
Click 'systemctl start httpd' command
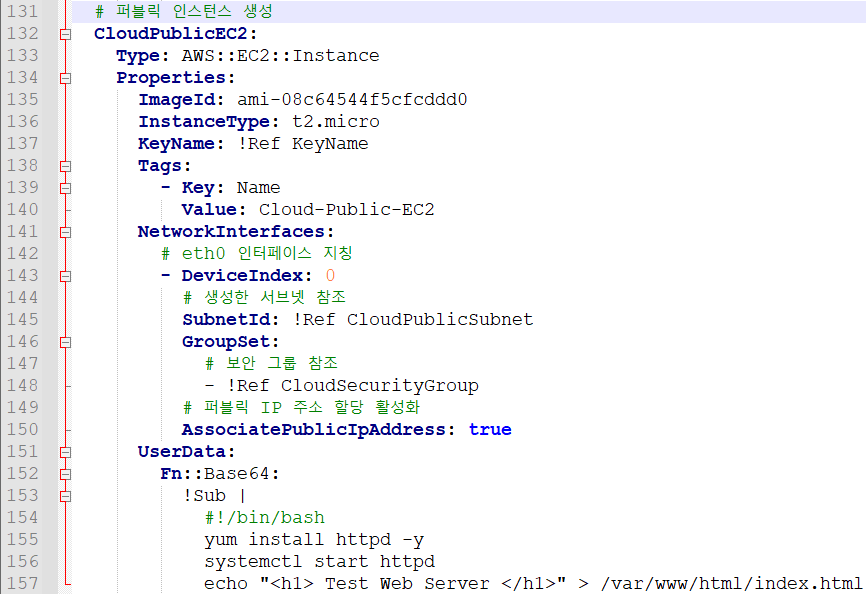click(319, 562)
